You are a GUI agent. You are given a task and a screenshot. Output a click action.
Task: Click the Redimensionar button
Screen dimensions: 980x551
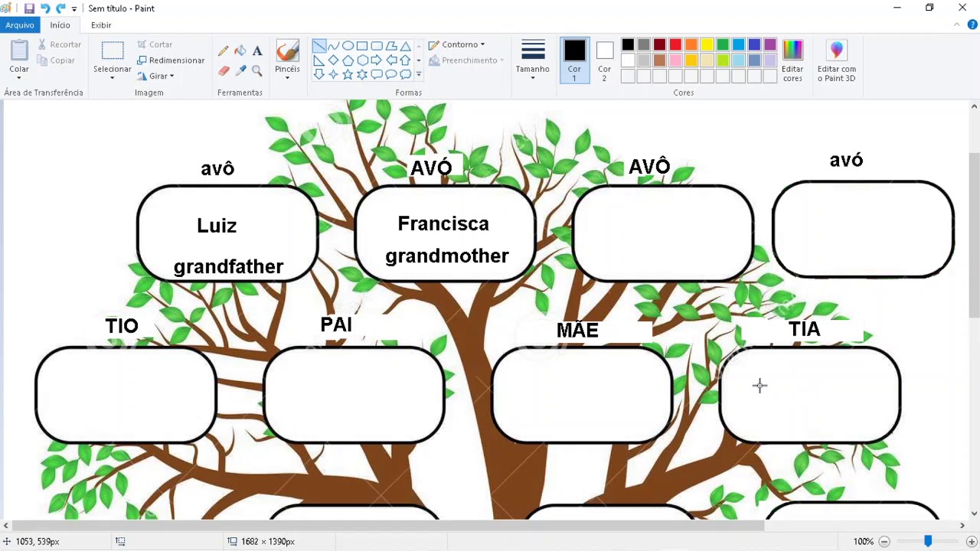[171, 60]
